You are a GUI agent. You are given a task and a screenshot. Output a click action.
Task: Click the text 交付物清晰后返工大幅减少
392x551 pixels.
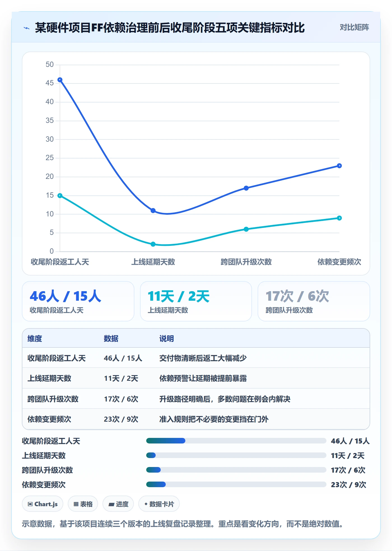coord(203,358)
